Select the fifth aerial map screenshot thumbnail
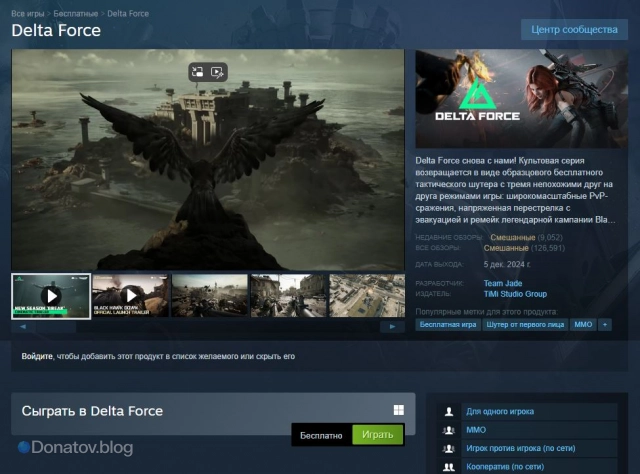 367,296
